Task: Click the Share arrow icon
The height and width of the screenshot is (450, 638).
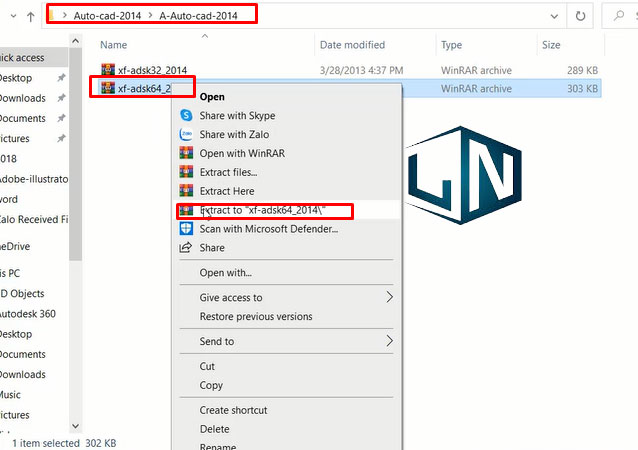Action: pos(186,247)
